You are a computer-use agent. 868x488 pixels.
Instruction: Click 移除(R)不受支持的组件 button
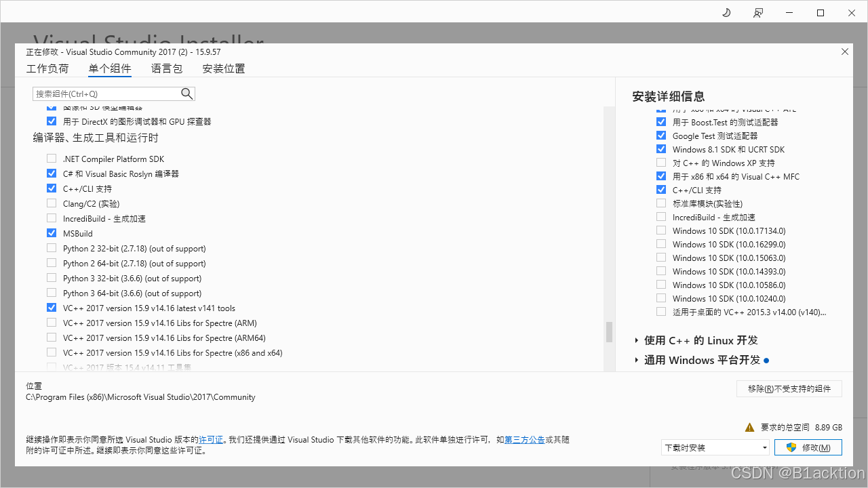tap(789, 388)
